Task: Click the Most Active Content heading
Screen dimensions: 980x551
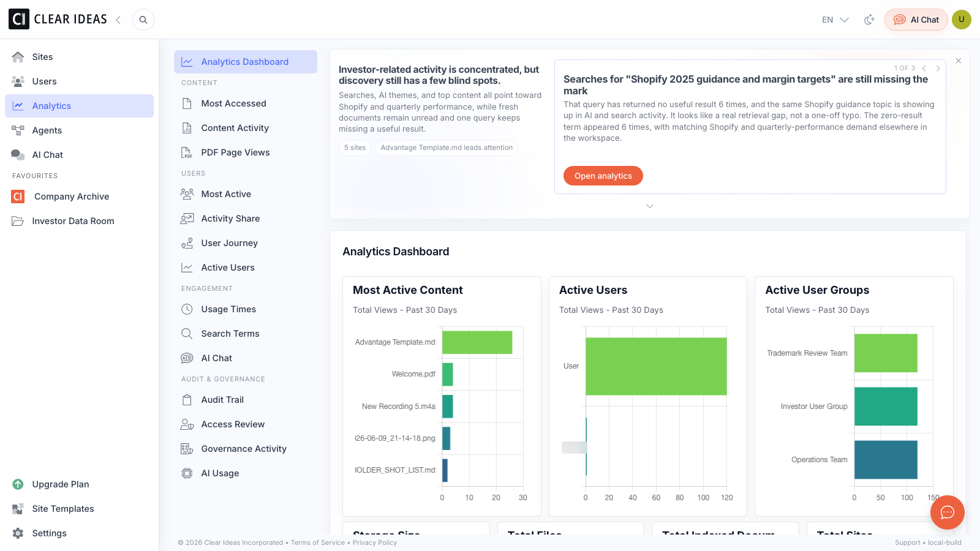Action: (408, 290)
